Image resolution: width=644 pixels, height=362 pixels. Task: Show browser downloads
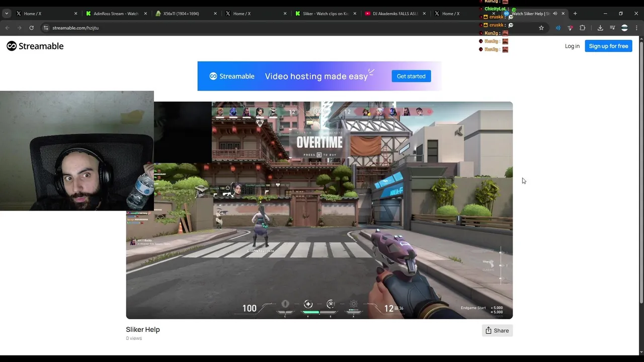click(x=600, y=28)
